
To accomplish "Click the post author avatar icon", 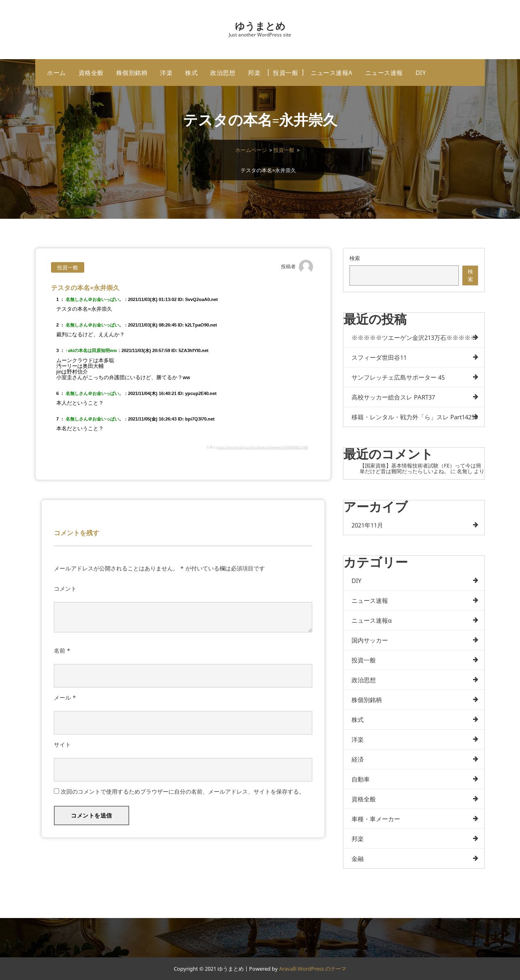I will click(x=306, y=267).
